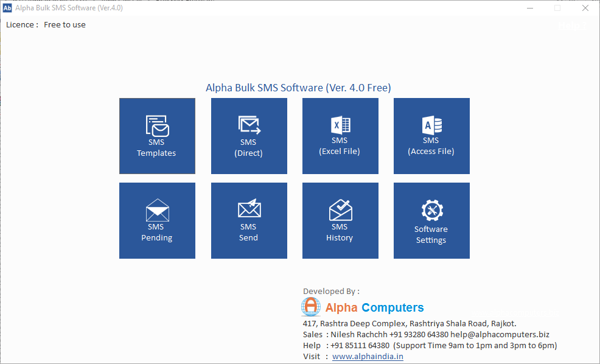Click the "Alpha Bulk SMS Software" heading
Image resolution: width=600 pixels, height=364 pixels.
(298, 88)
